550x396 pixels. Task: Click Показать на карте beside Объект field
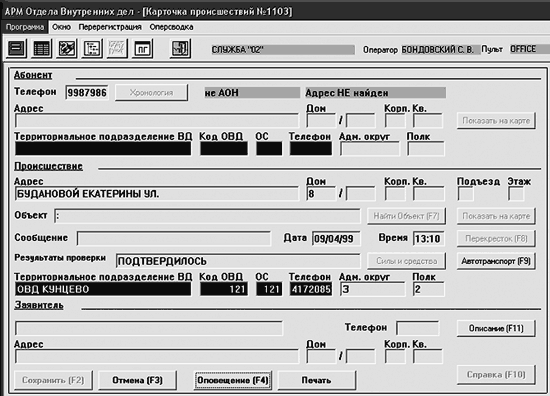(496, 216)
